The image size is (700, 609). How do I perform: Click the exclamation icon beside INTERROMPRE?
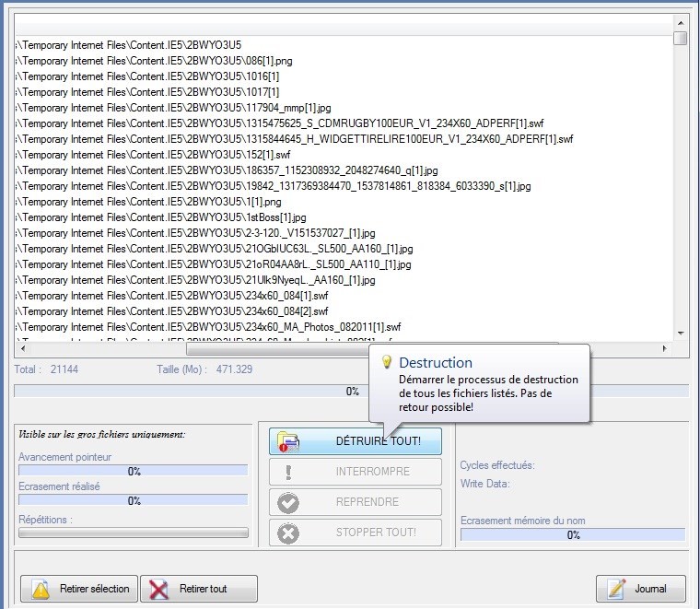click(288, 472)
